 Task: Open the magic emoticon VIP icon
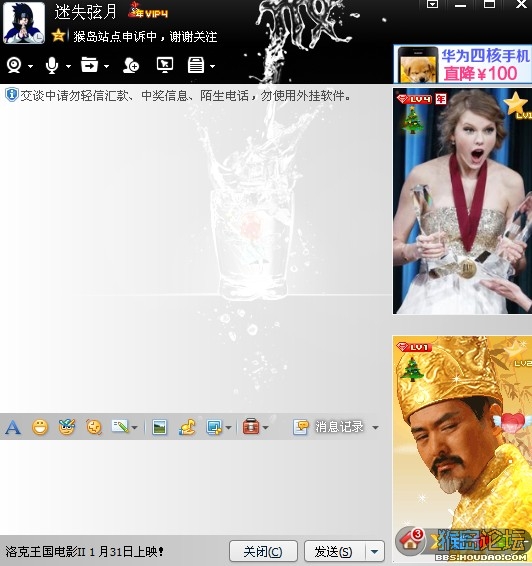pos(67,427)
